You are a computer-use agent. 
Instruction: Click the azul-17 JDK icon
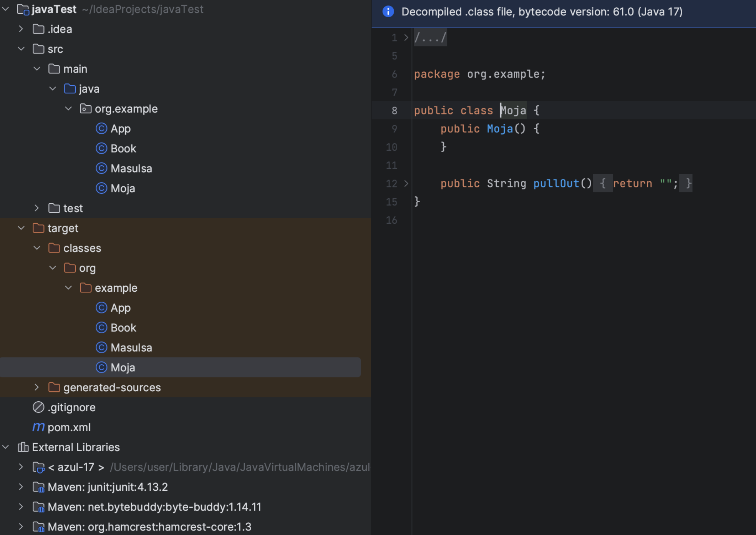[x=38, y=467]
